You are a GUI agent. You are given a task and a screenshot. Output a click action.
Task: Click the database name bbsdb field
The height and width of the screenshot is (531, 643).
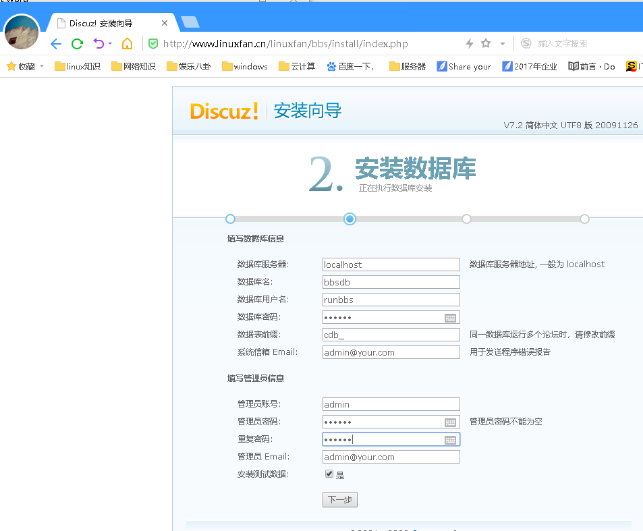[391, 282]
